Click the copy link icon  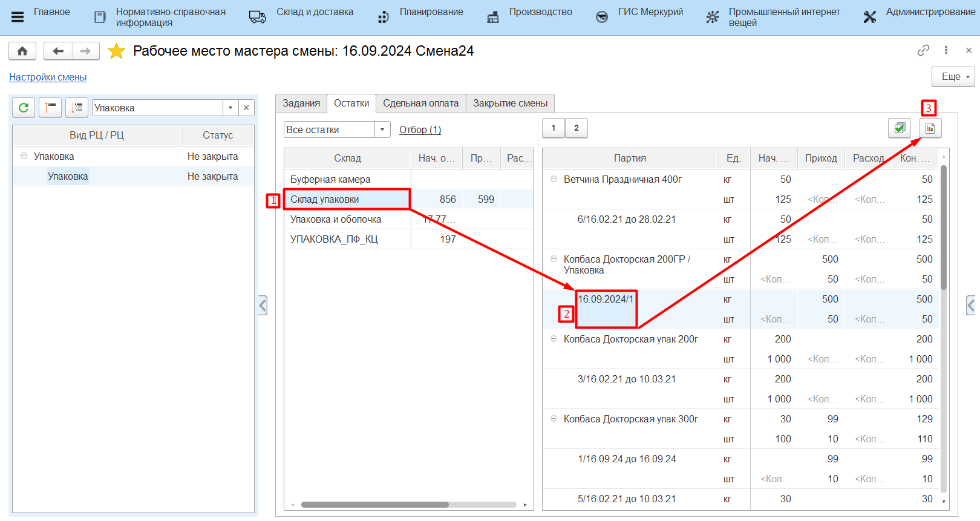click(923, 50)
